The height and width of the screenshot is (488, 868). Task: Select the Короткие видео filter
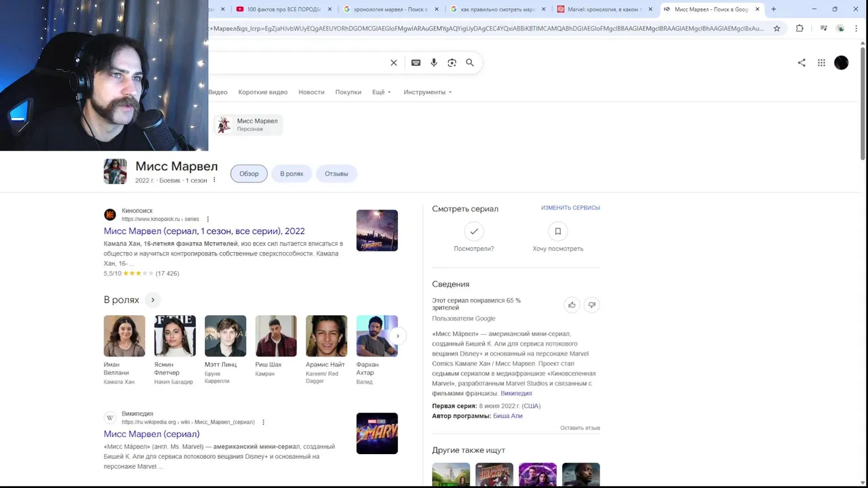coord(263,92)
